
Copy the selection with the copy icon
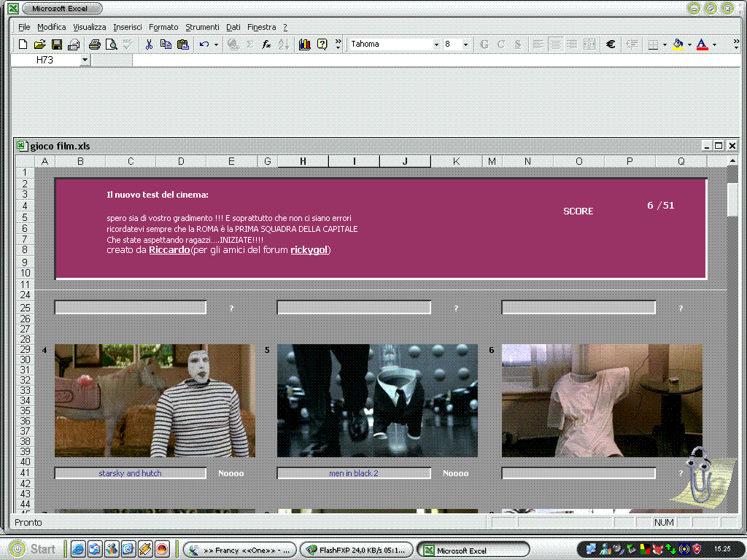[x=166, y=44]
